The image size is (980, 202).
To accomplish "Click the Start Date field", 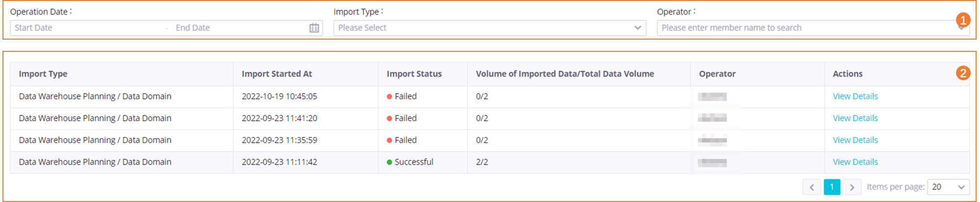I will coord(83,28).
